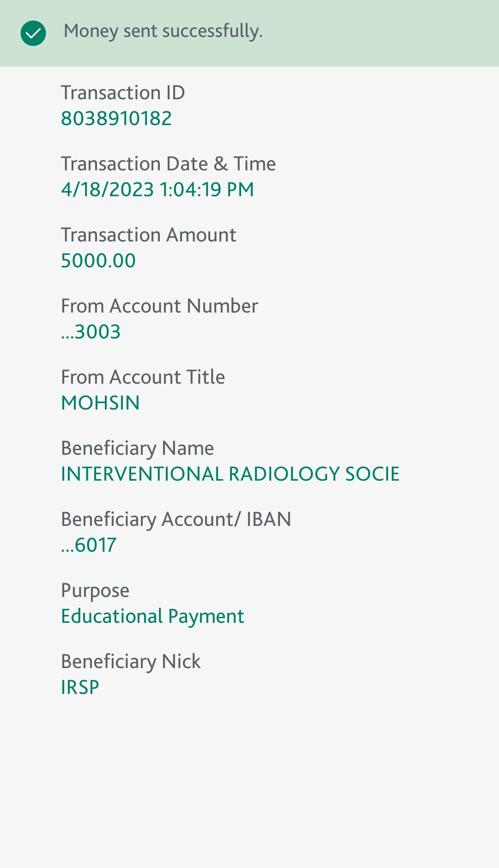Click the masked account number ...3003
The image size is (499, 868).
(x=91, y=332)
